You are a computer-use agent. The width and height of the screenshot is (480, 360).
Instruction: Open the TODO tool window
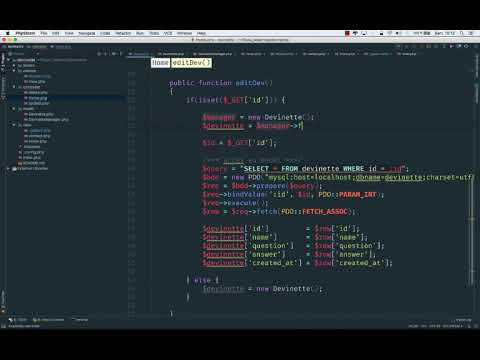click(19, 320)
